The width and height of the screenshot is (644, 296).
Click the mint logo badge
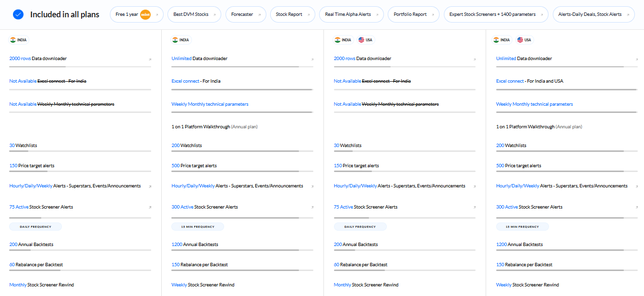(145, 14)
